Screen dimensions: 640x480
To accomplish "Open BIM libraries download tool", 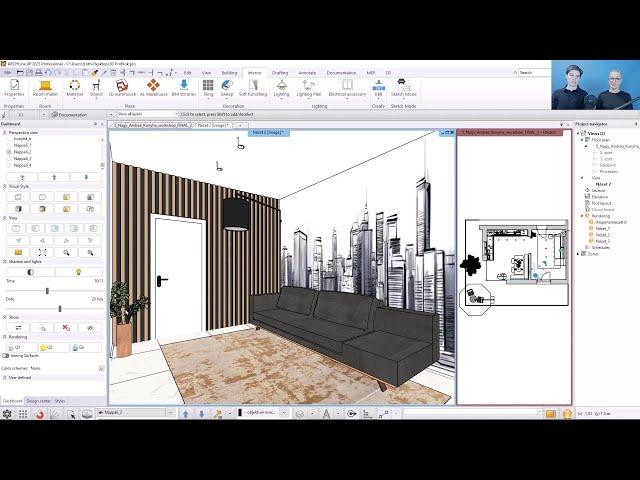I will coord(184,88).
